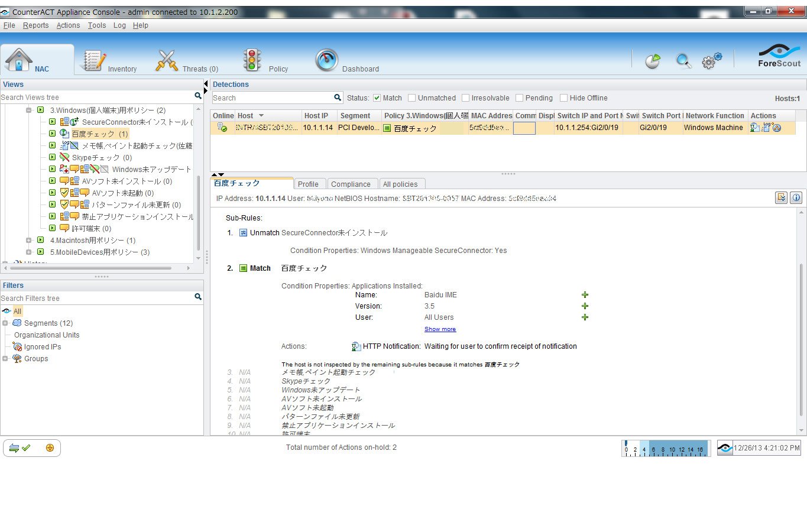Expand the 5.MobileDevices用ポリシー node
This screenshot has width=807, height=532.
click(28, 252)
